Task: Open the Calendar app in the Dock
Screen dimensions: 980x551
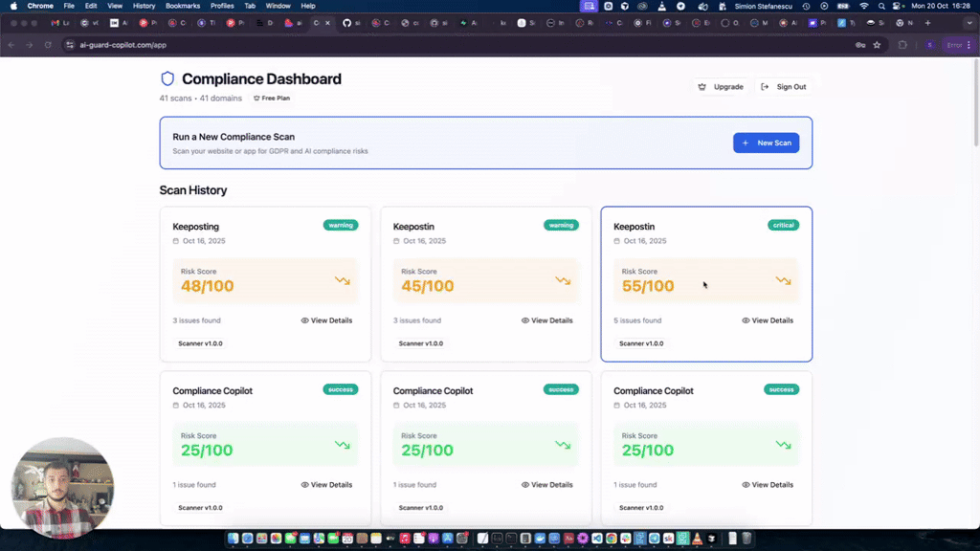Action: (x=347, y=539)
